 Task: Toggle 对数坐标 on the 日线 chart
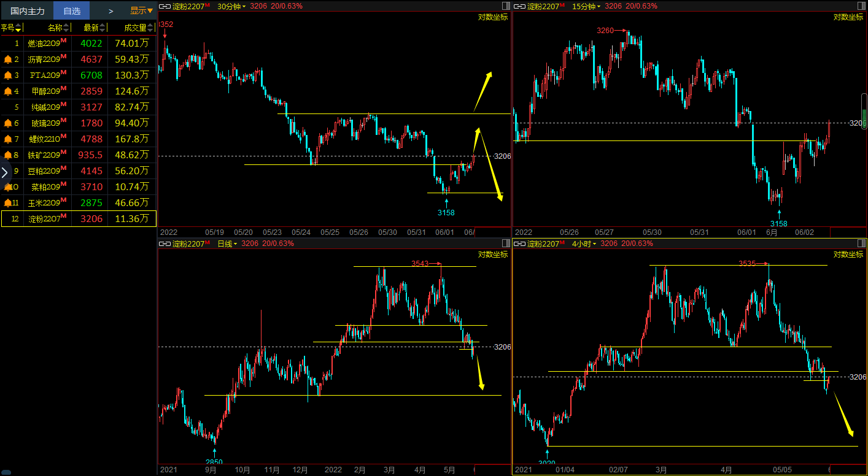(493, 255)
